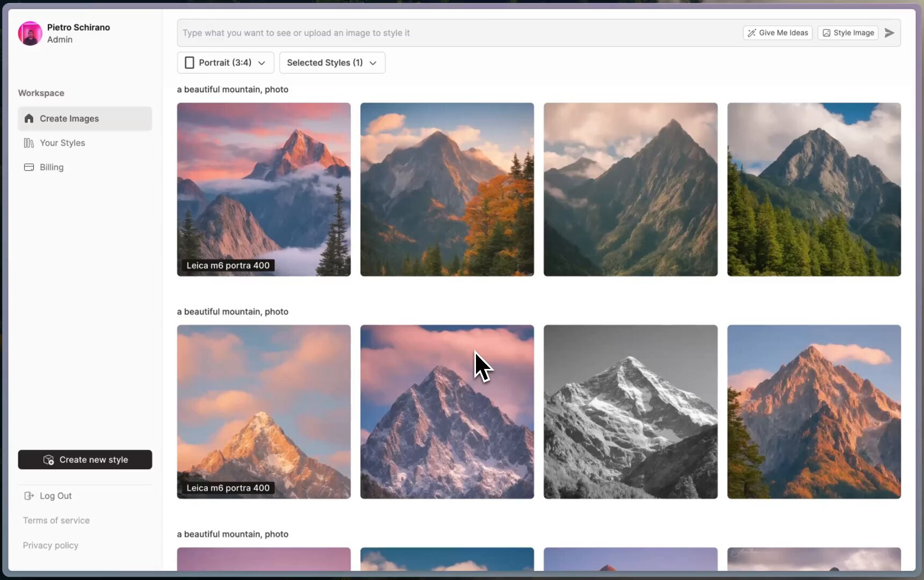This screenshot has height=580, width=924.
Task: Click the first 'a beautiful mountain, photo' prompt label
Action: [x=233, y=89]
